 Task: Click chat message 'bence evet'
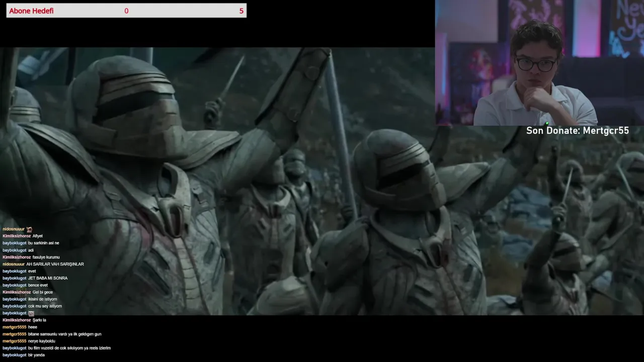click(38, 285)
